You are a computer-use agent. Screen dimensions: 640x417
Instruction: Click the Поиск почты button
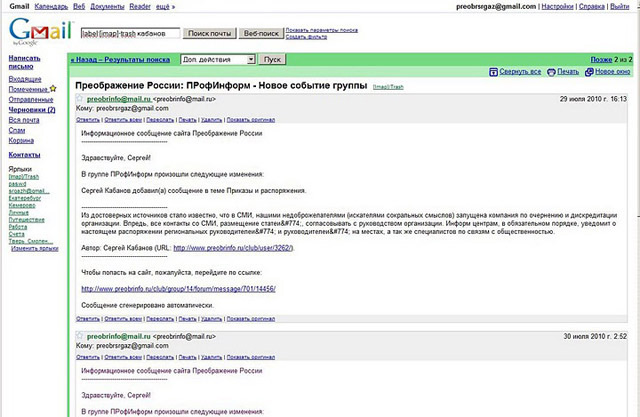(x=209, y=33)
